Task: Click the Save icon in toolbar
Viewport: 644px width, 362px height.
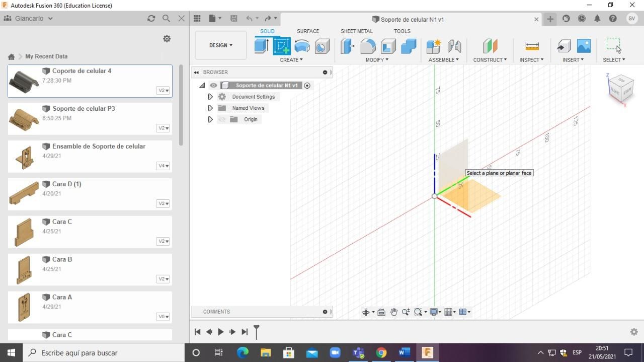Action: click(233, 19)
